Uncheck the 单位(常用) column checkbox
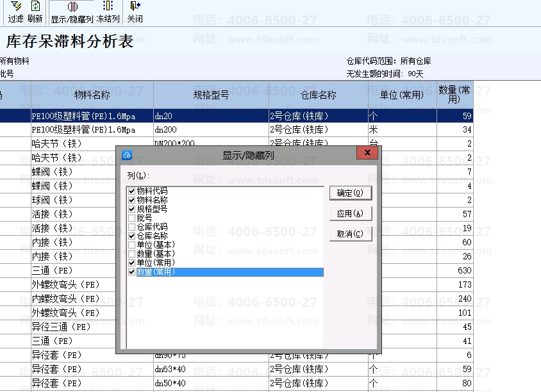Image resolution: width=541 pixels, height=392 pixels. tap(131, 263)
